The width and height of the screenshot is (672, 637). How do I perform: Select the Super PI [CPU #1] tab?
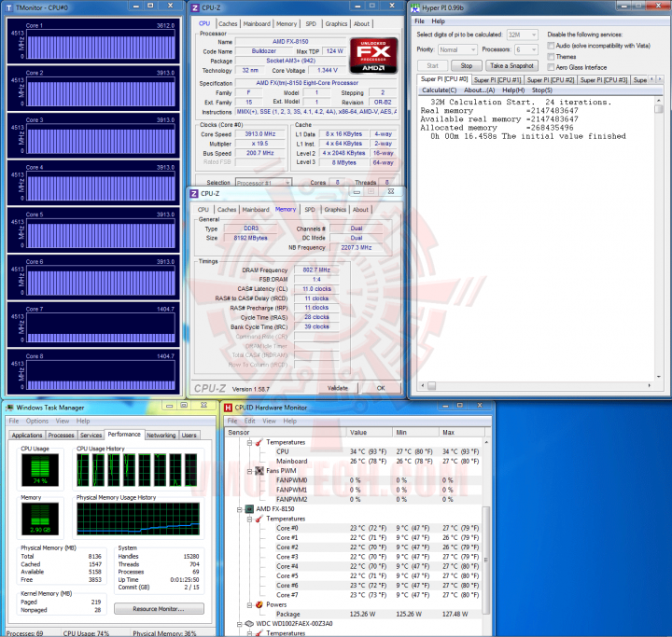tap(497, 80)
